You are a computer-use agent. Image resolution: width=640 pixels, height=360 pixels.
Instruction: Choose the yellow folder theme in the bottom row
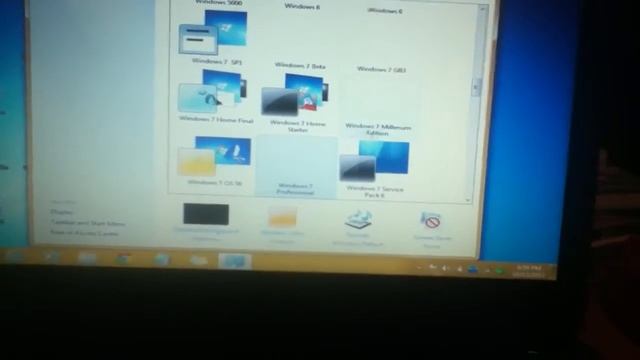(214, 156)
